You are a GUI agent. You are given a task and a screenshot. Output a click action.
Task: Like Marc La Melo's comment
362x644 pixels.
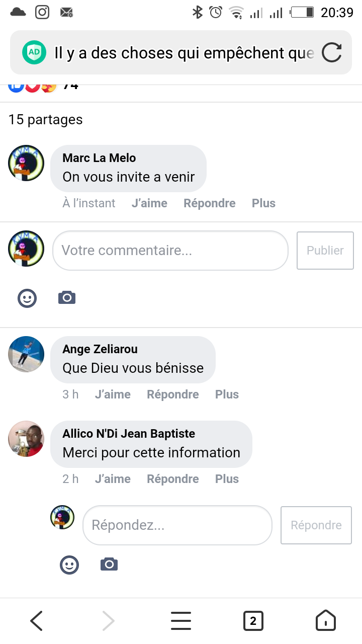point(149,203)
